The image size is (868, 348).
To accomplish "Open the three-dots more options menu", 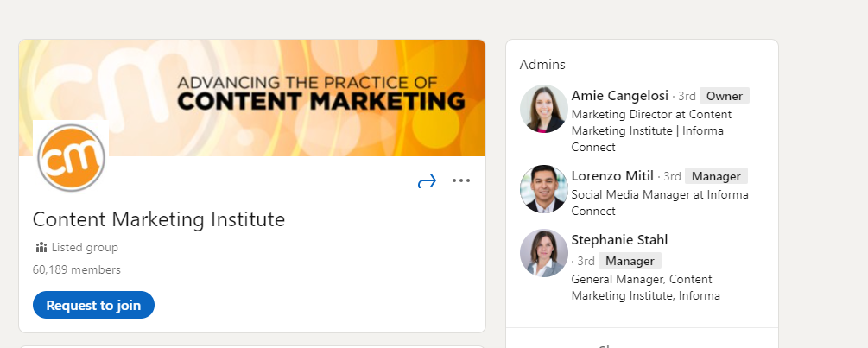I will point(460,180).
